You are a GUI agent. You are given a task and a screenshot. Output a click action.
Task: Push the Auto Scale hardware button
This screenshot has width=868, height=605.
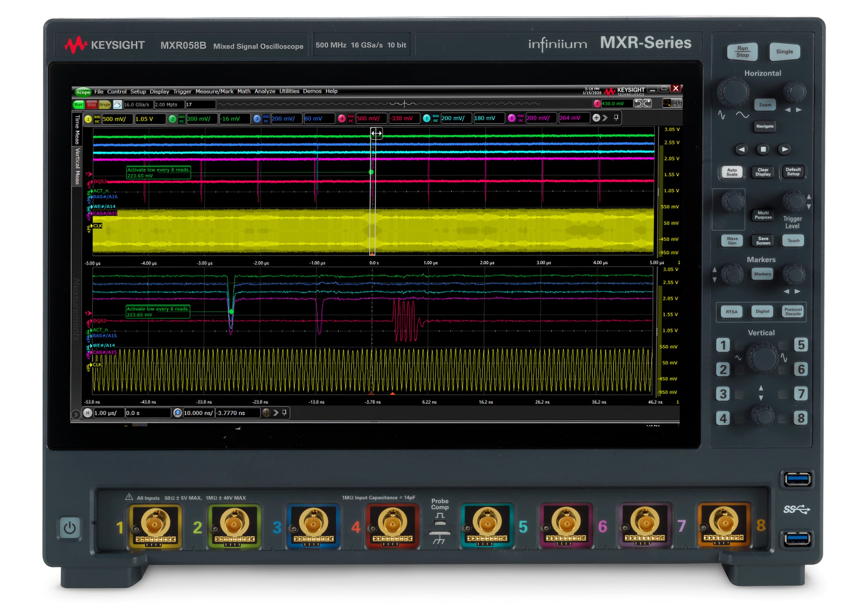click(x=731, y=172)
